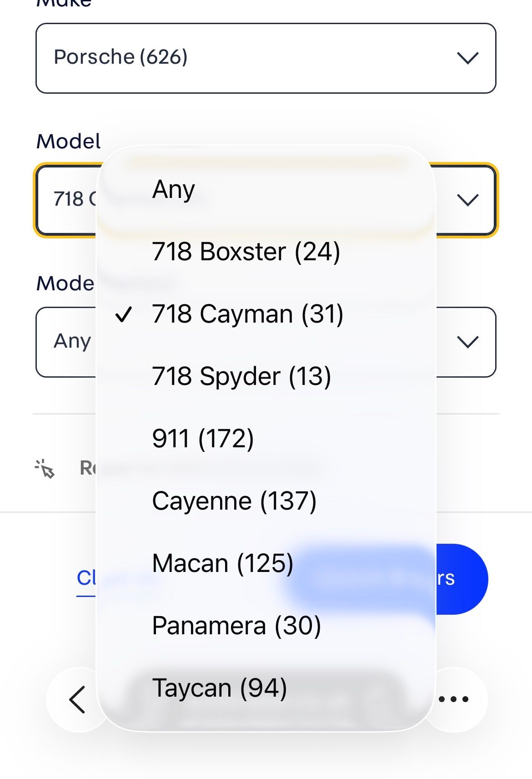The width and height of the screenshot is (532, 779).
Task: Click the checkmark beside 718 Cayman
Action: (124, 314)
